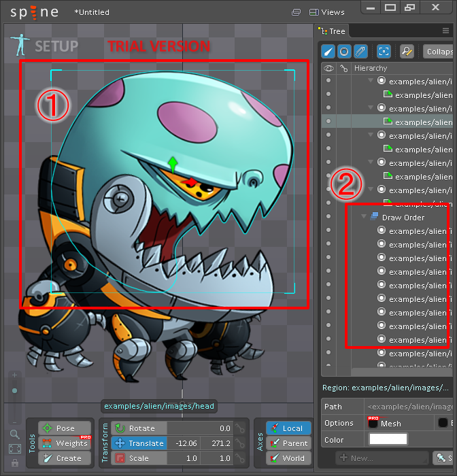Screen dimensions: 457x476
Task: Click the key column icon beside Hierarchy header
Action: tap(343, 68)
